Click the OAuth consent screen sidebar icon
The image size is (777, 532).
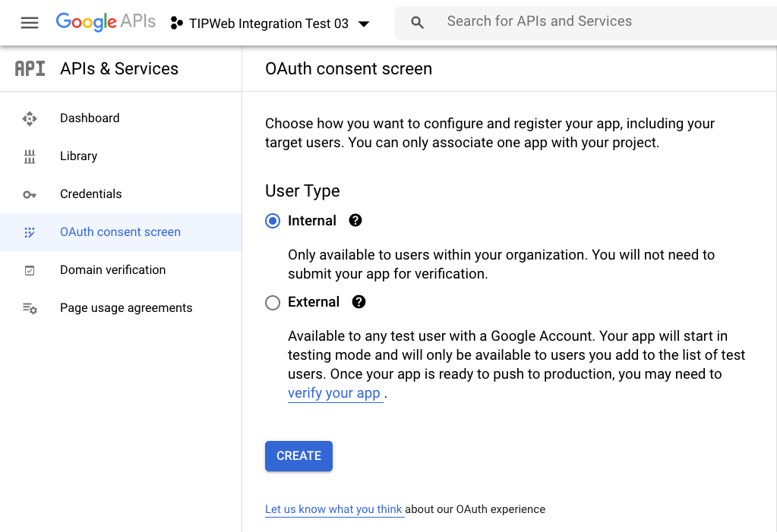point(29,232)
